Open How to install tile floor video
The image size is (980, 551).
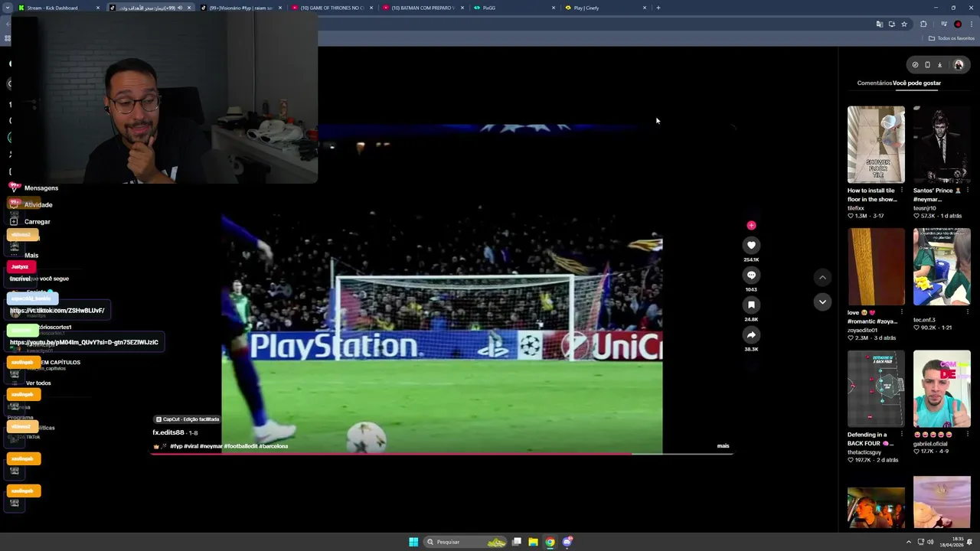(x=876, y=145)
